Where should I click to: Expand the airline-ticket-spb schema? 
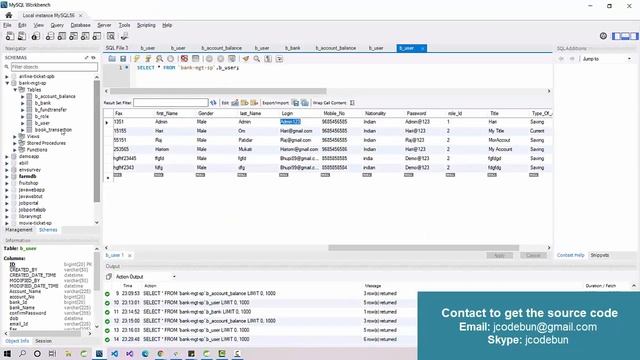(x=7, y=76)
